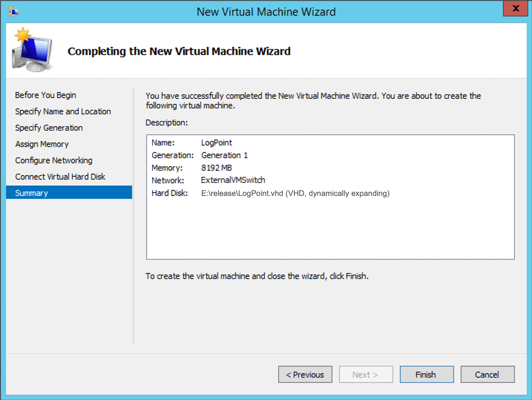Screen dimensions: 532x400
Task: Jump to the Configure Networking step
Action: tap(53, 161)
